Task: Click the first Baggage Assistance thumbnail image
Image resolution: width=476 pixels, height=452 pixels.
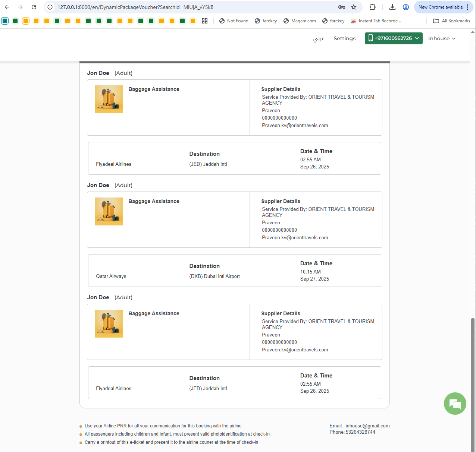Action: (x=109, y=99)
